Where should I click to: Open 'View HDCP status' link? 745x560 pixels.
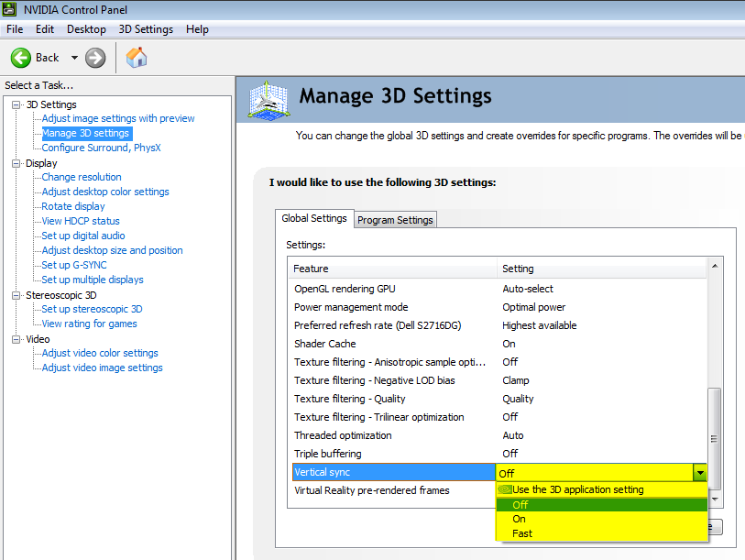coord(81,221)
